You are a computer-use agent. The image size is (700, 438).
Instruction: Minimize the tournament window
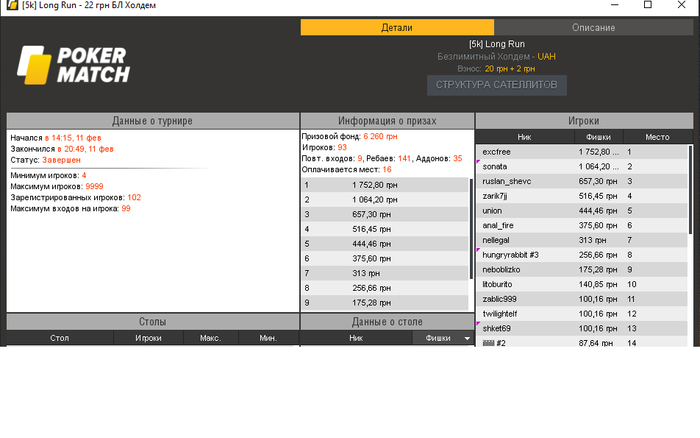click(615, 5)
